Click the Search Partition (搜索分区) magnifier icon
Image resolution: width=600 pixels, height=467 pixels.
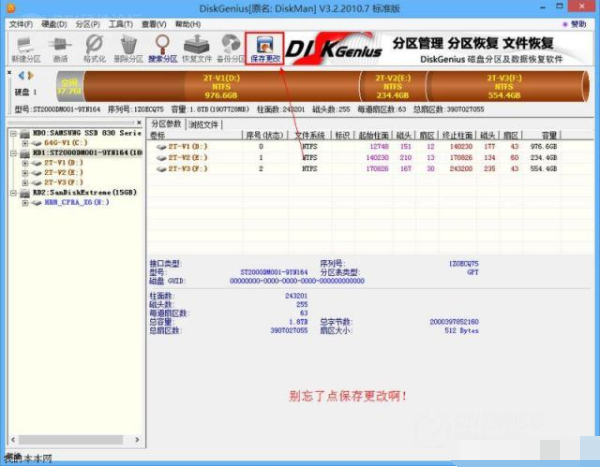pyautogui.click(x=163, y=49)
